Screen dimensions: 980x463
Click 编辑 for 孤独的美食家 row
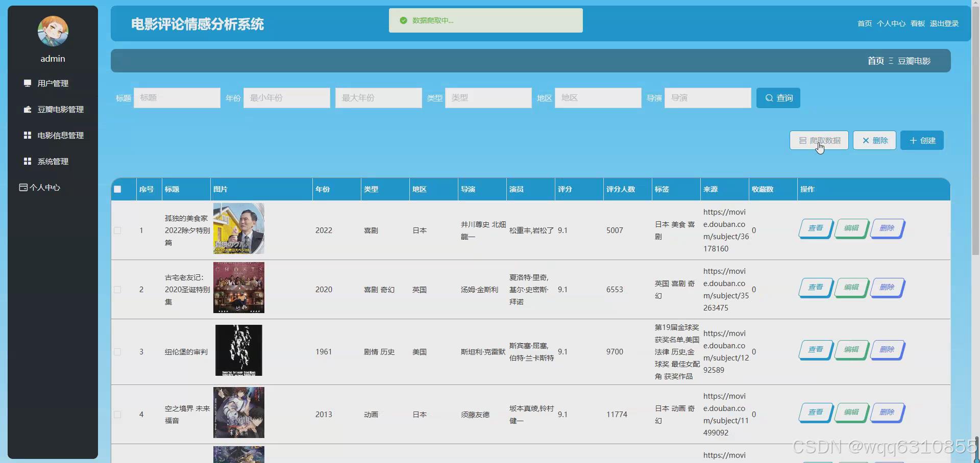pyautogui.click(x=851, y=228)
